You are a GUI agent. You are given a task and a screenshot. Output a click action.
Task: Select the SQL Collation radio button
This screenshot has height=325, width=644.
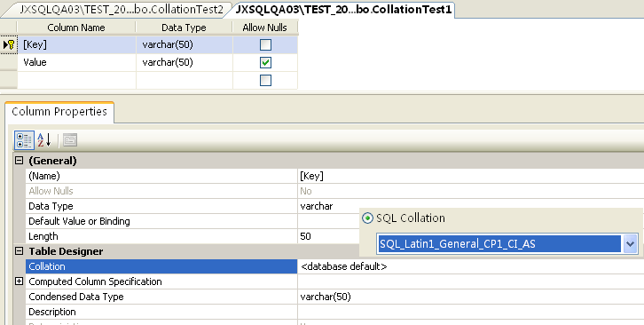tap(366, 218)
